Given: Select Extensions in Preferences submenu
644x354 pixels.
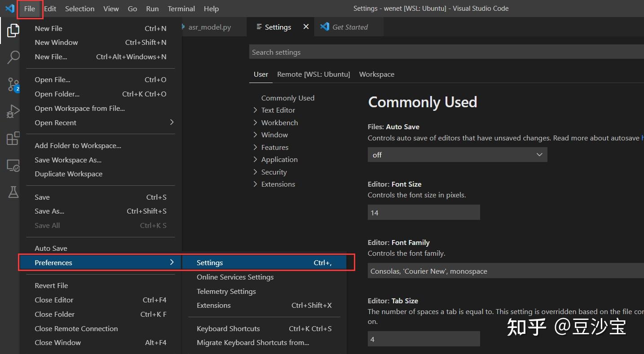Looking at the screenshot, I should point(264,305).
